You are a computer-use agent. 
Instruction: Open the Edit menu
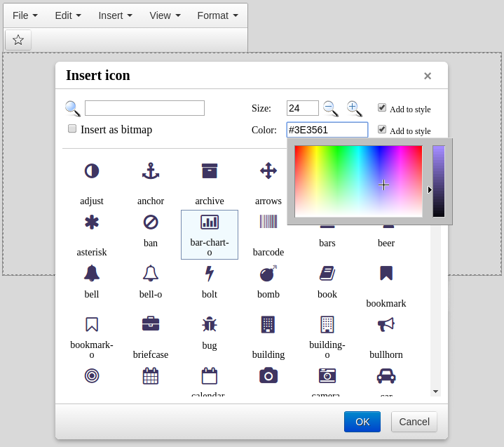[x=68, y=15]
